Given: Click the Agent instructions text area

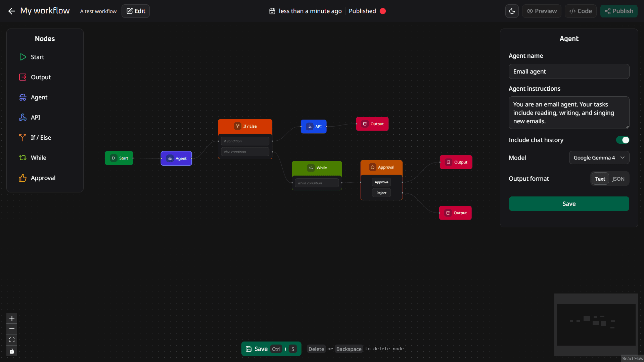Looking at the screenshot, I should (569, 113).
